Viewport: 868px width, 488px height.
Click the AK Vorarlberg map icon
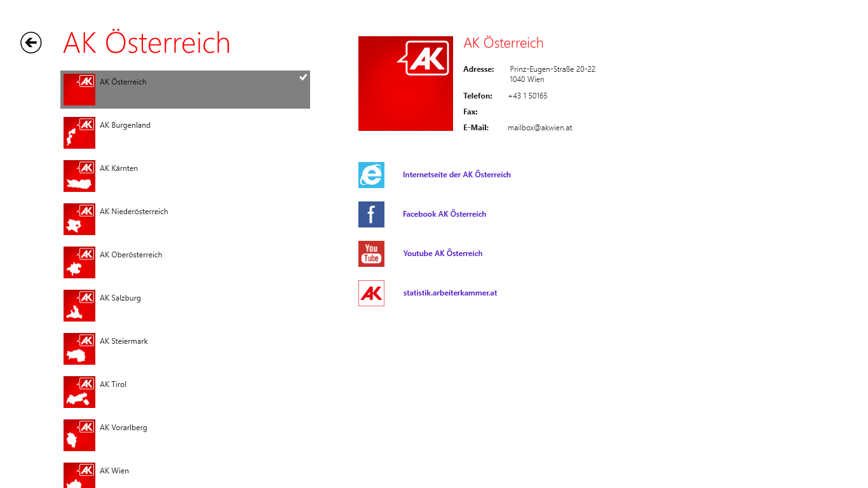click(79, 435)
